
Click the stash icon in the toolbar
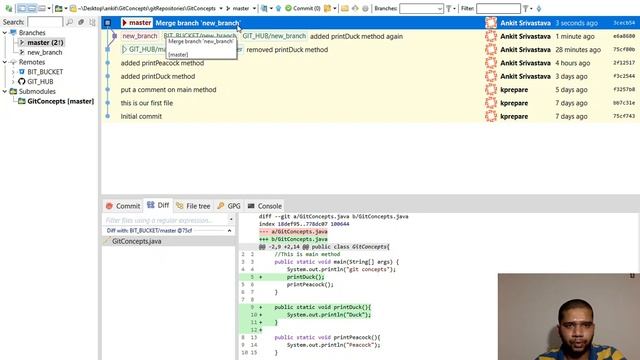327,9
